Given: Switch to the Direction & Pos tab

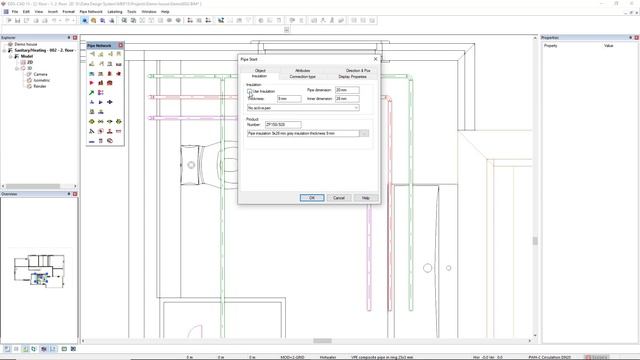Looking at the screenshot, I should (x=358, y=71).
